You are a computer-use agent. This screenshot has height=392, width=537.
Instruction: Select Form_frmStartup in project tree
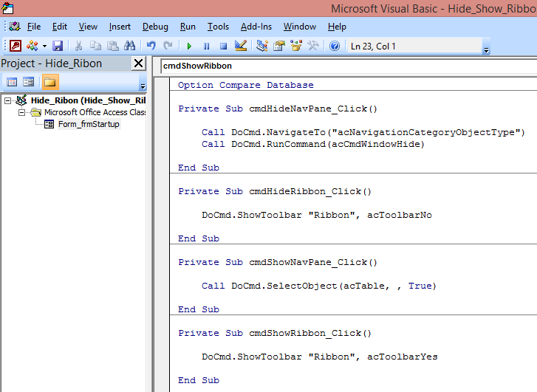(89, 124)
